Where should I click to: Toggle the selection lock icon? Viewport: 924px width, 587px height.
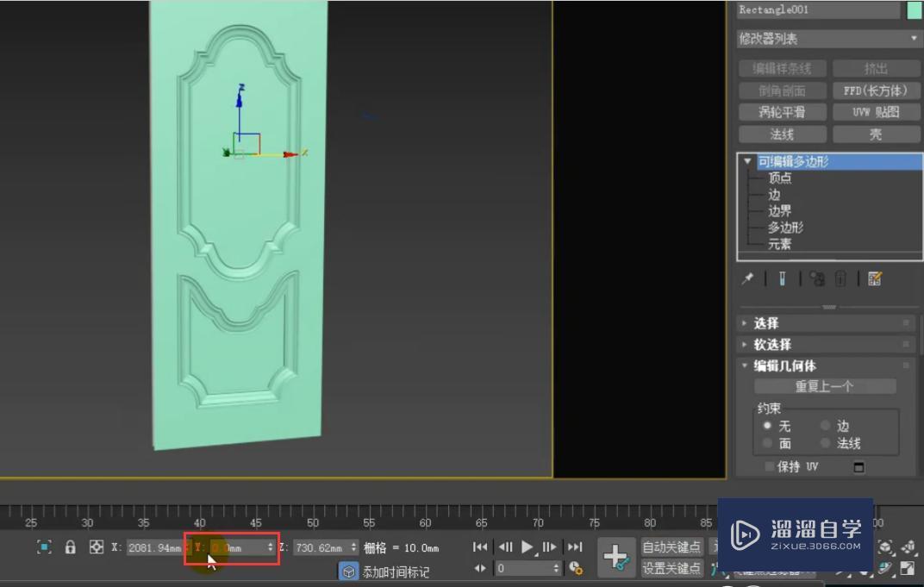71,547
